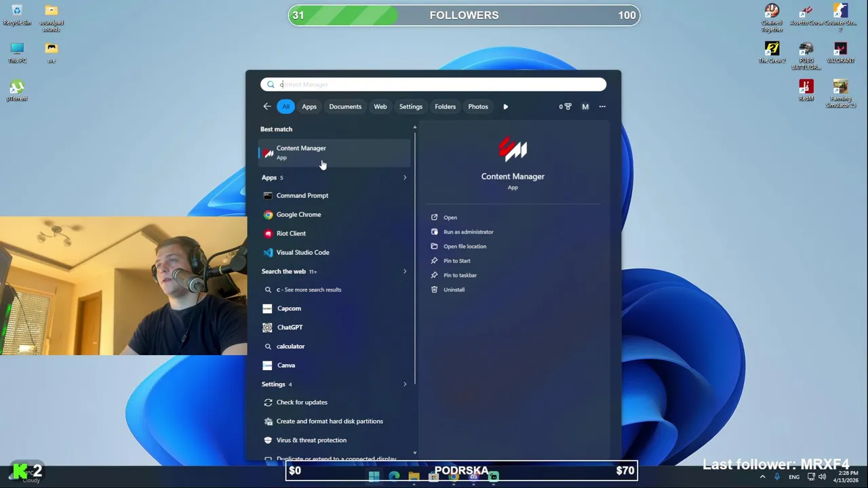Switch to the Photos filter tab

478,106
